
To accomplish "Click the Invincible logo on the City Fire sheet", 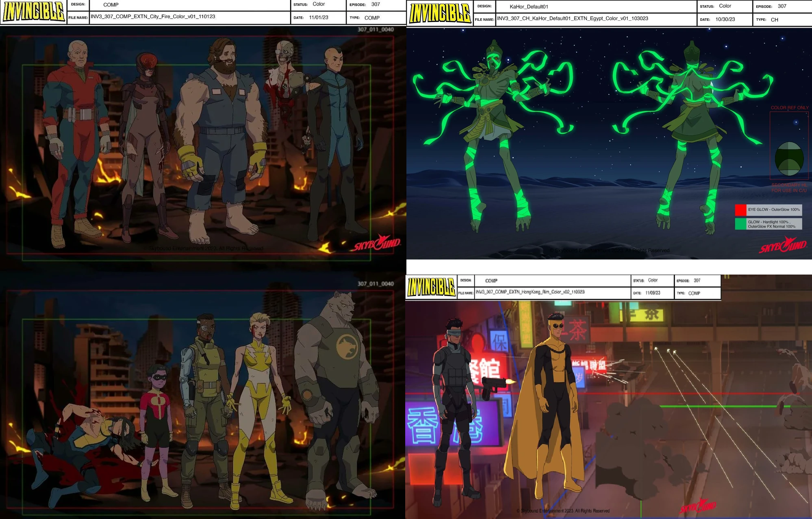I will click(33, 12).
